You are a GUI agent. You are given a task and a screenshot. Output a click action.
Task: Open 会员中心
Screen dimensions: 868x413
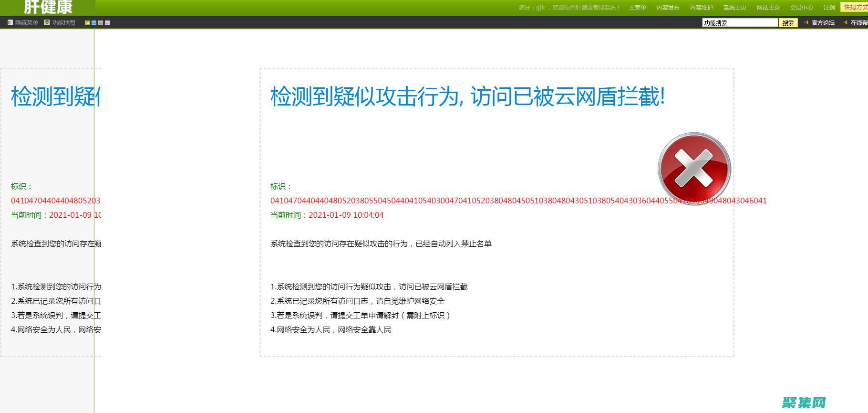(x=801, y=8)
